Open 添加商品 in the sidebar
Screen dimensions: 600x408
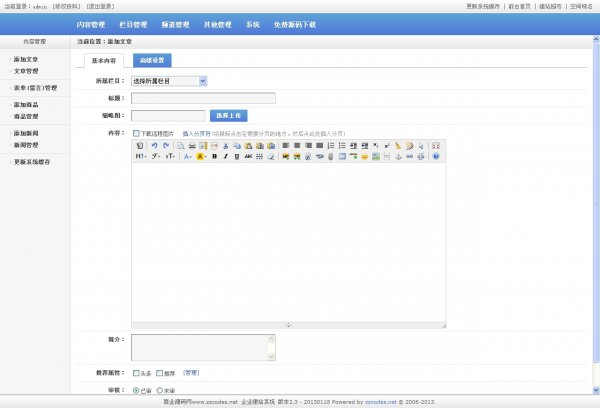(26, 104)
